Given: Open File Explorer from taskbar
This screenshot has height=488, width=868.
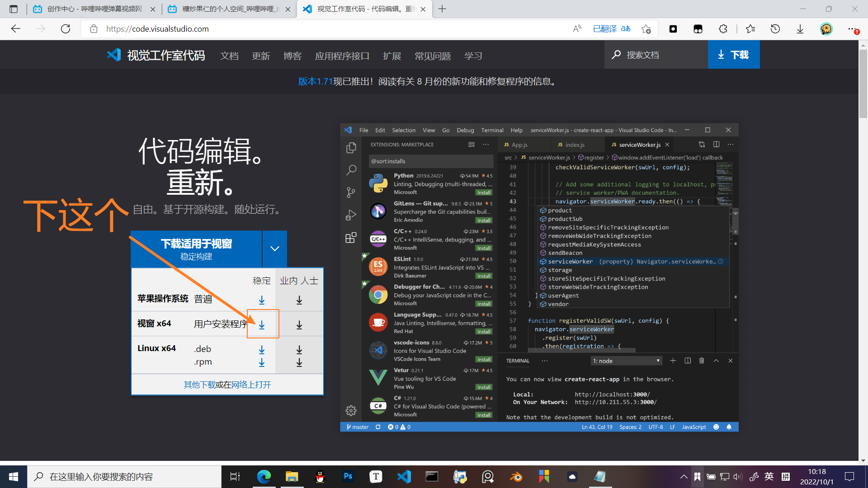Looking at the screenshot, I should pyautogui.click(x=292, y=477).
